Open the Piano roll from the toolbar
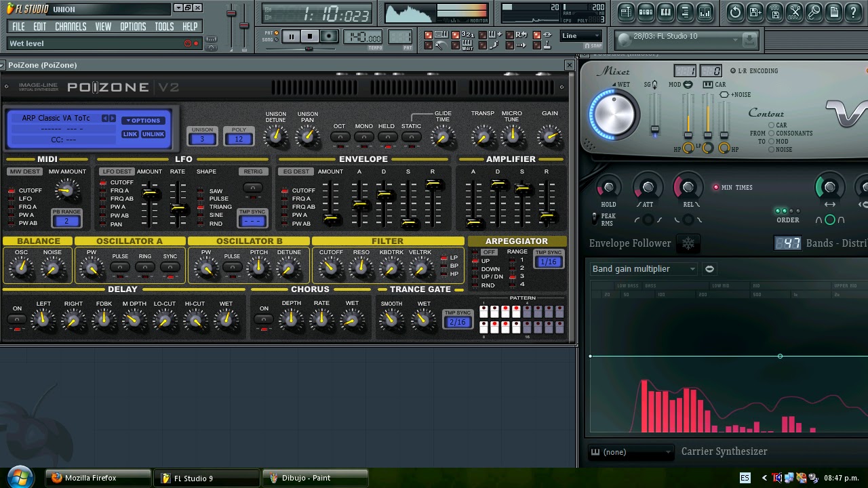 (x=666, y=12)
